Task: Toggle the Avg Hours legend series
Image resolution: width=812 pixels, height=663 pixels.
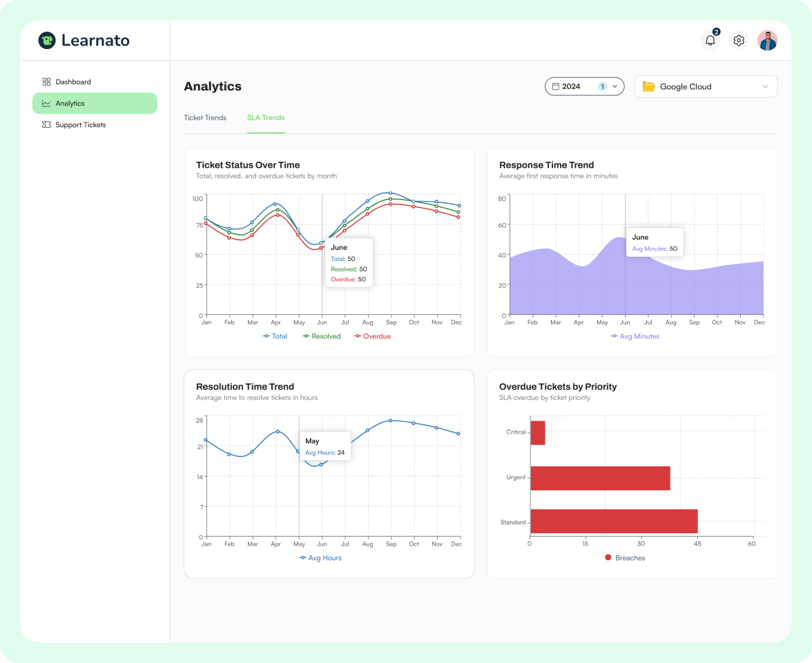Action: [320, 558]
